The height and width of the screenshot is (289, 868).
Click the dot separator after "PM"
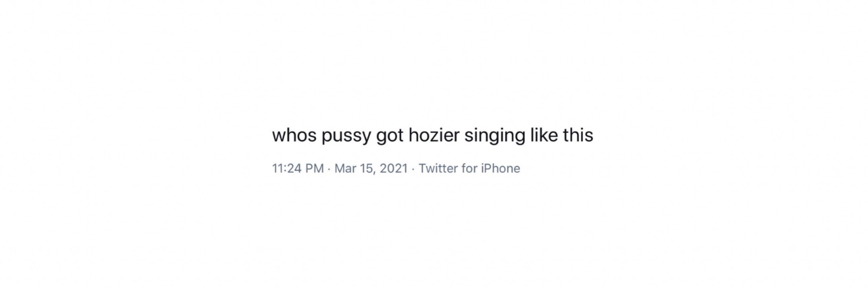tap(329, 168)
